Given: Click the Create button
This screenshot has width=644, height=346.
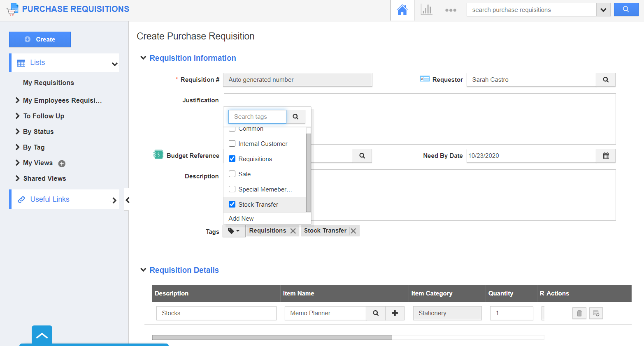Looking at the screenshot, I should pos(40,39).
